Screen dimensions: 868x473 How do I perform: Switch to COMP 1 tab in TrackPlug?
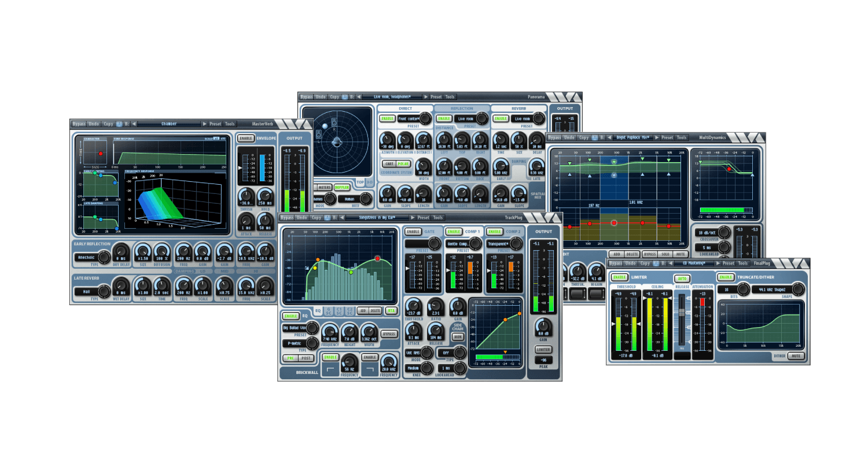pos(472,232)
